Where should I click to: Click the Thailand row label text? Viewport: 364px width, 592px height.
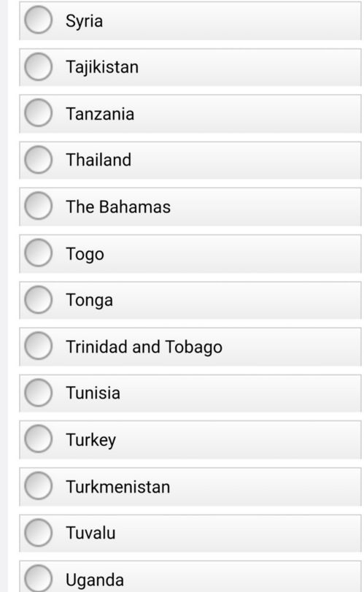point(98,160)
